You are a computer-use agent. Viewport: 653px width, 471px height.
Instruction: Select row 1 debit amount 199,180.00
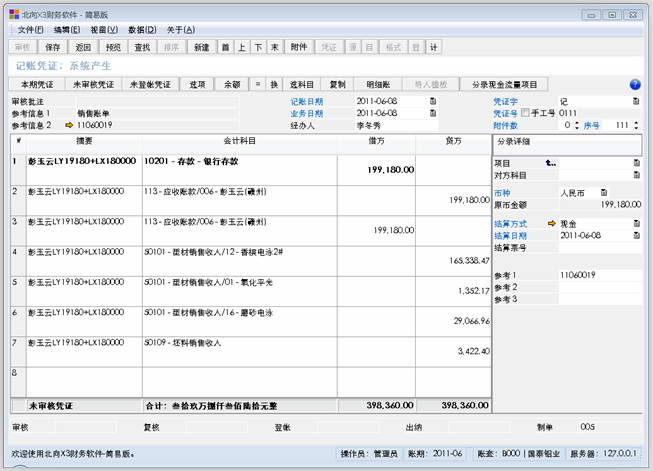(x=376, y=170)
